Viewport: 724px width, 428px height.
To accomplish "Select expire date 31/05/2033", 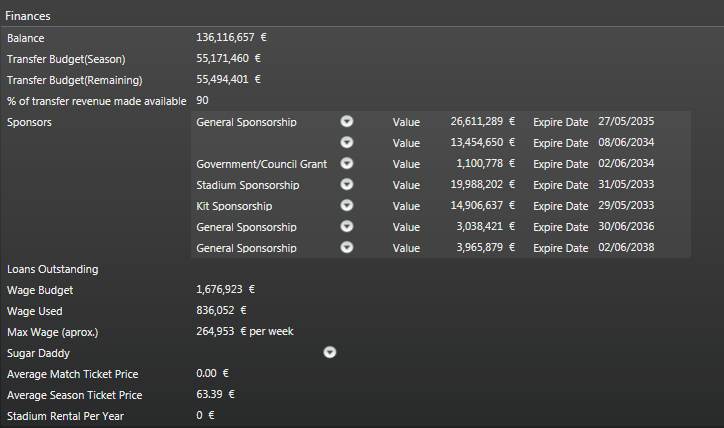I will click(x=626, y=184).
